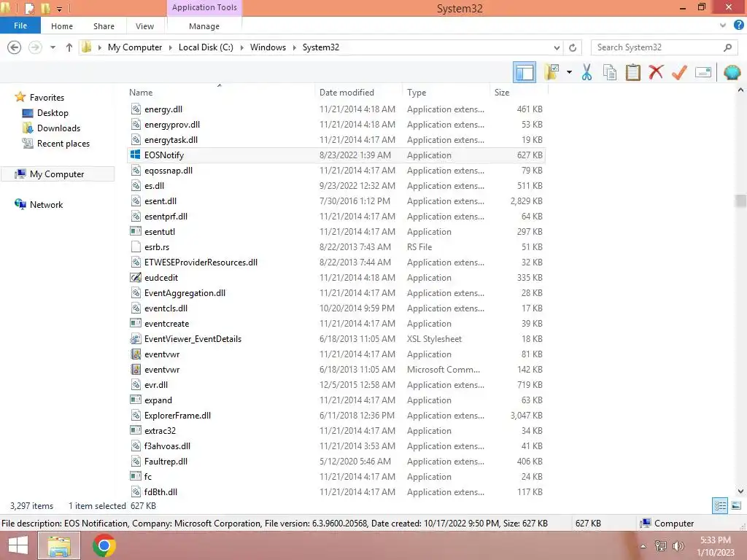Select the EOSNotify application file
This screenshot has height=560, width=747.
pos(336,155)
